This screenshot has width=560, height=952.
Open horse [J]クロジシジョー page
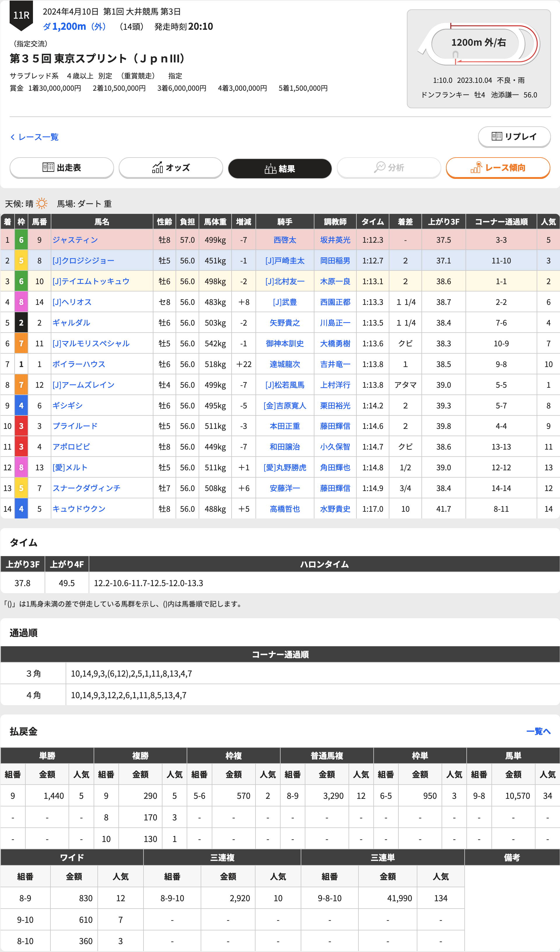pos(83,261)
